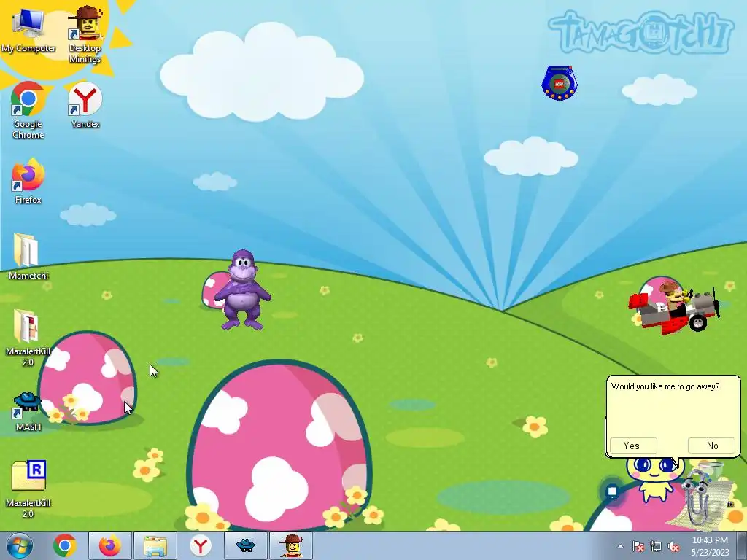Select the Firefox desktop shortcut
This screenshot has height=560, width=747.
[x=28, y=181]
